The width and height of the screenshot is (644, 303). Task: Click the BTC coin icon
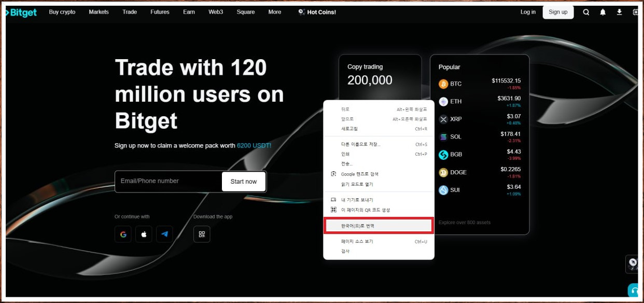(x=443, y=84)
